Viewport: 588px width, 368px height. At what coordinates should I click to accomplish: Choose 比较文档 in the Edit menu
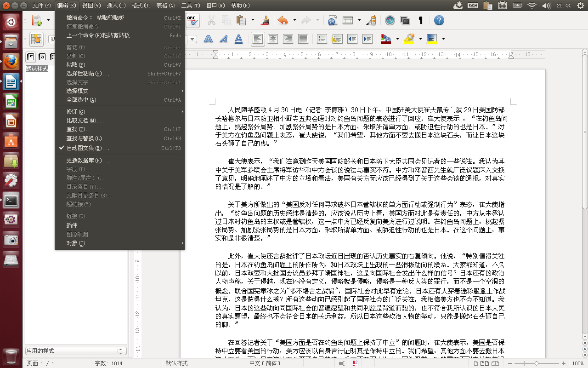pyautogui.click(x=119, y=121)
